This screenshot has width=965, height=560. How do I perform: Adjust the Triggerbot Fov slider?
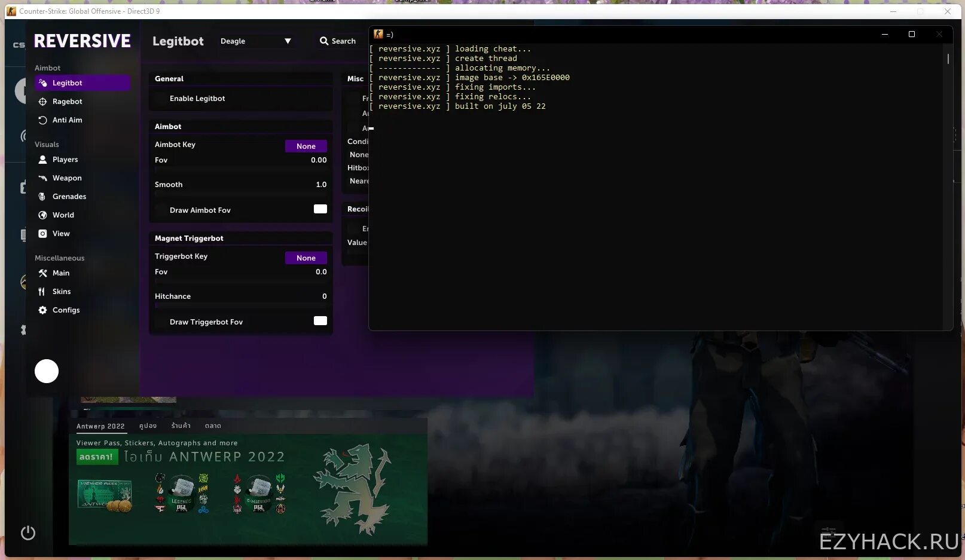tap(241, 281)
